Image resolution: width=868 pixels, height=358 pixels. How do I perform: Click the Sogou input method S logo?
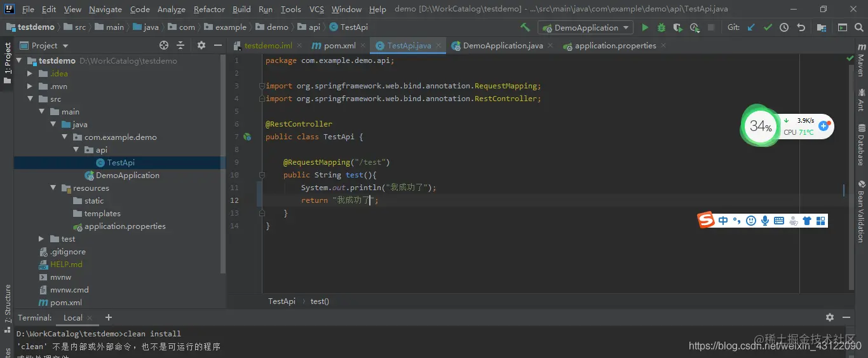(x=706, y=220)
